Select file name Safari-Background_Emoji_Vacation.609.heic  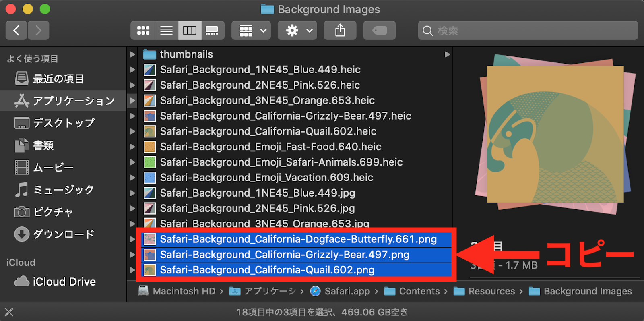tap(266, 178)
